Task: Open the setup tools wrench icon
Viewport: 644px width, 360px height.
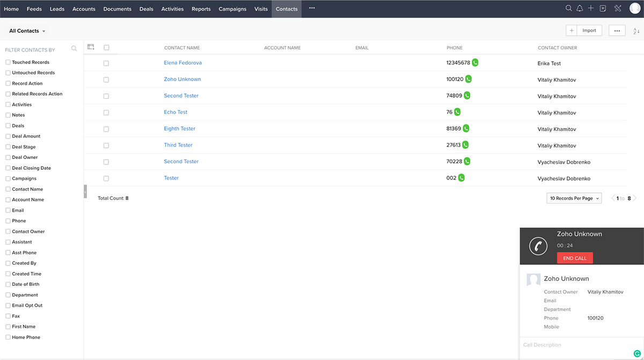Action: click(x=618, y=9)
